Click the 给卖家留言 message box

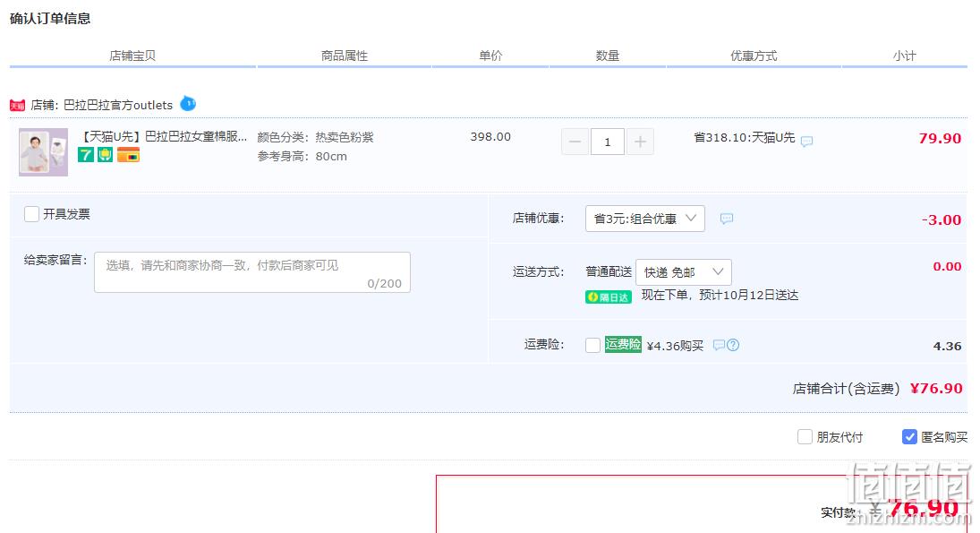tap(252, 272)
